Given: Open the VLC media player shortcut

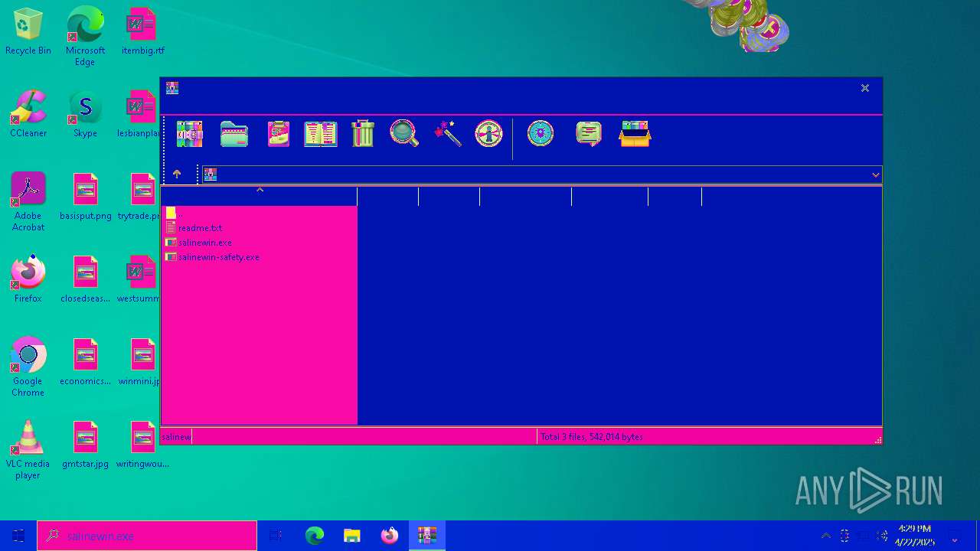Looking at the screenshot, I should (x=28, y=449).
